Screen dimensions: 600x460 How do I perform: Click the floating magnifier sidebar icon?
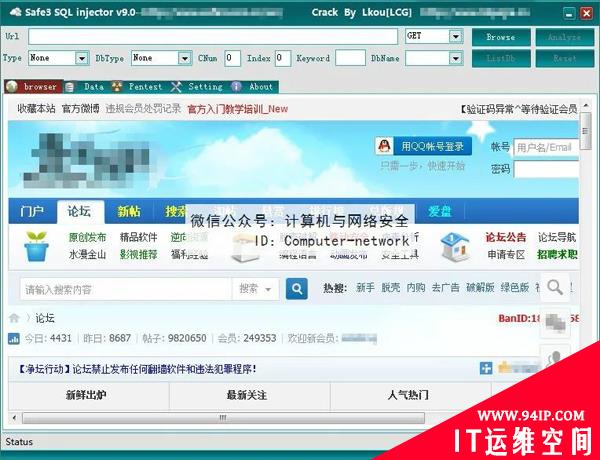click(x=555, y=287)
